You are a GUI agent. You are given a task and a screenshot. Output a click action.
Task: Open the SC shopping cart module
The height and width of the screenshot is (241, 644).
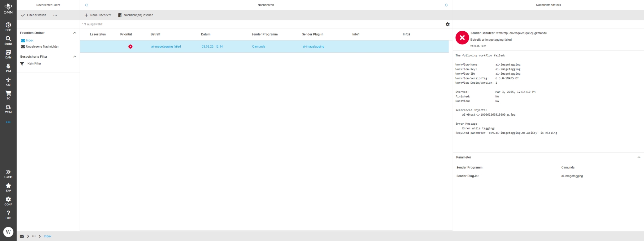[x=8, y=95]
